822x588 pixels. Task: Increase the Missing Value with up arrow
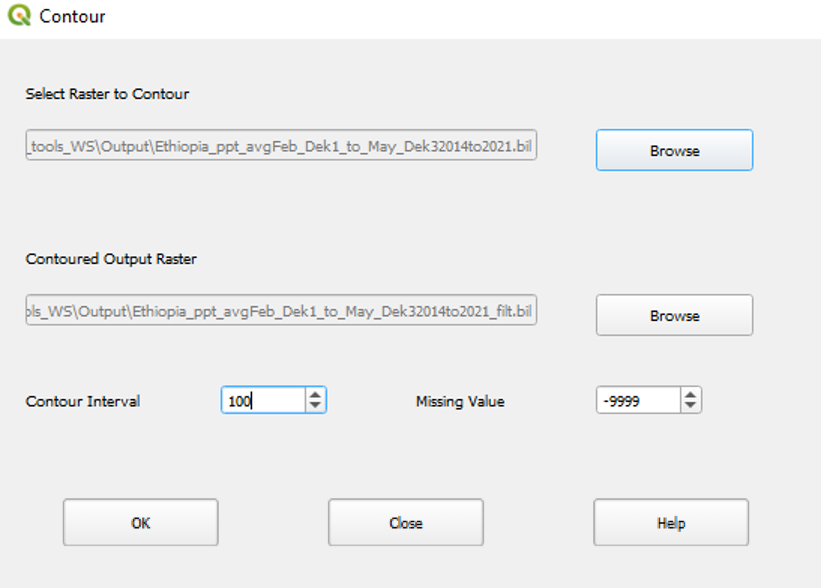[691, 395]
